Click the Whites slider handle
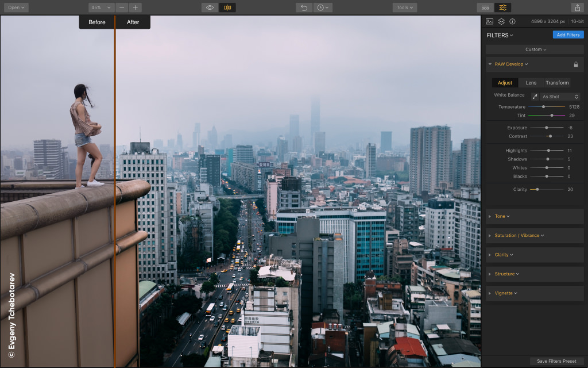Image resolution: width=588 pixels, height=368 pixels. [x=547, y=168]
